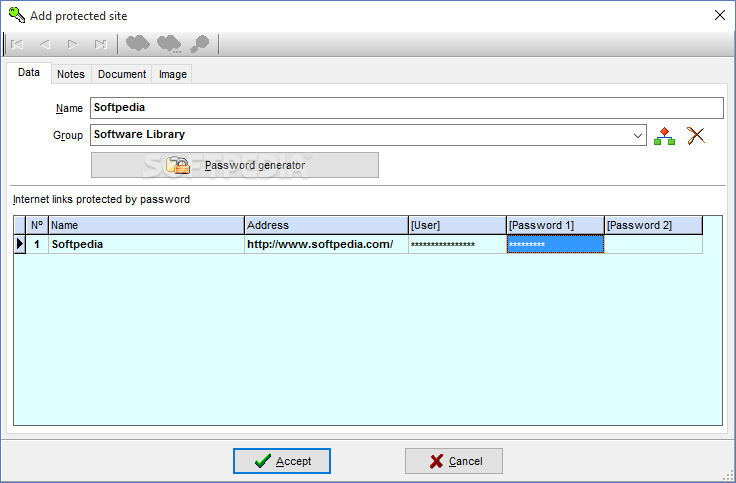Click the [Password 2] column header
The width and height of the screenshot is (736, 483).
(x=654, y=225)
